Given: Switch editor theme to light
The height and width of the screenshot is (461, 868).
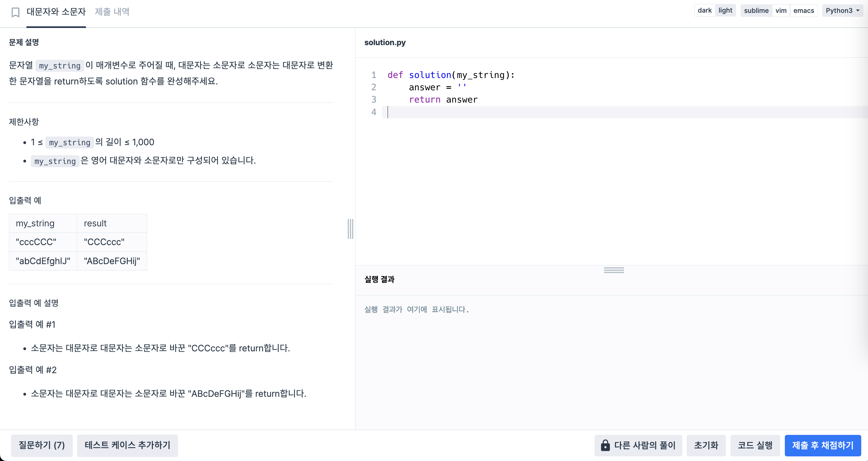Looking at the screenshot, I should coord(725,10).
